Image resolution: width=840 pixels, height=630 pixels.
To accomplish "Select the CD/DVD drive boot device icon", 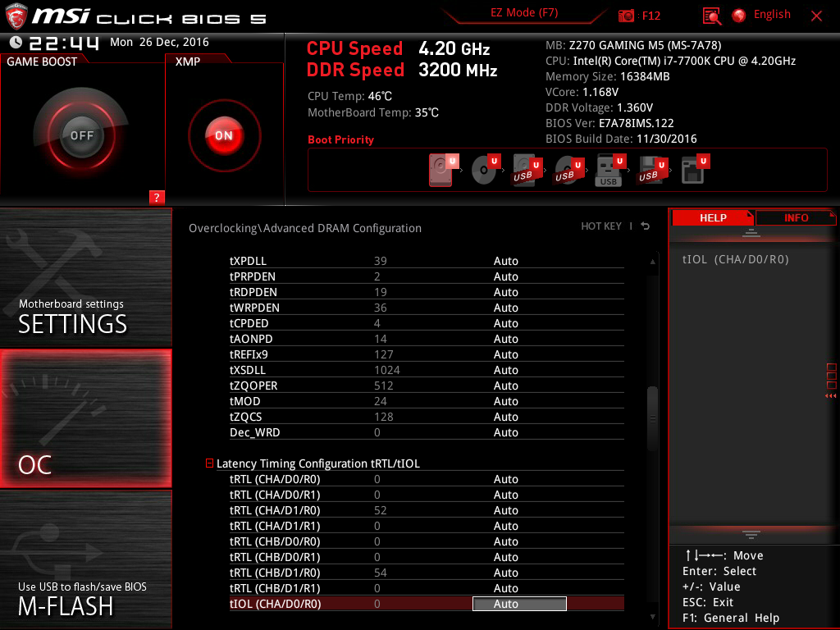I will [x=485, y=170].
